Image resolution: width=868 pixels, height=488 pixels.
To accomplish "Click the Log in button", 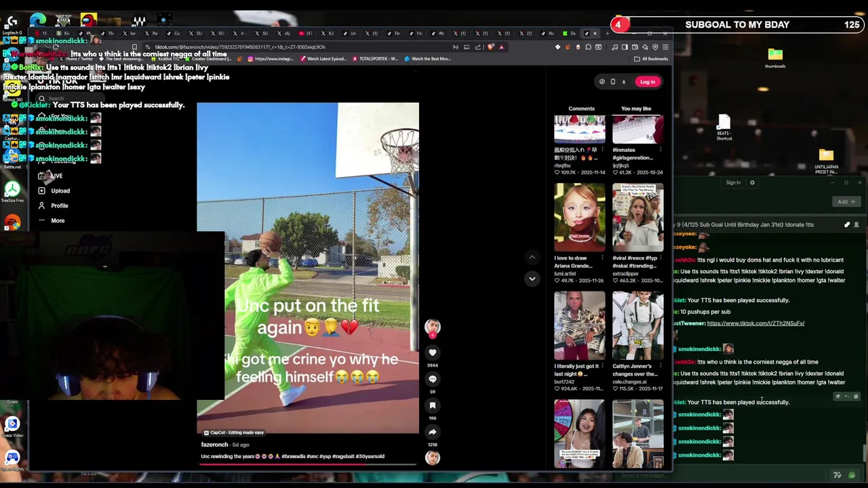I will 648,82.
